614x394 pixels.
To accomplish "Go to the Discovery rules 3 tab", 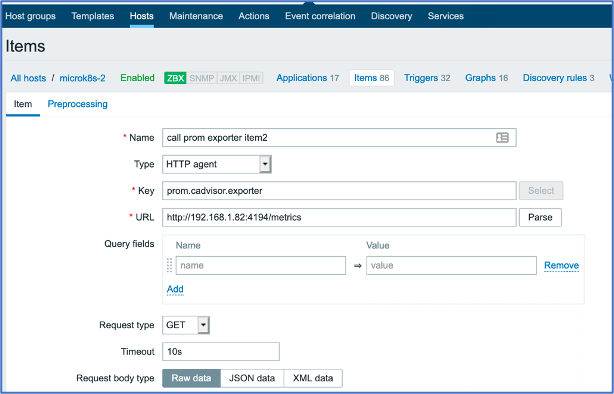I will 559,78.
